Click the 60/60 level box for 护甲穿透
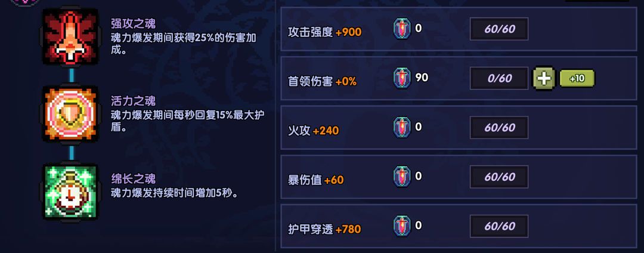Screen dimensions: 644x253 coord(499,226)
